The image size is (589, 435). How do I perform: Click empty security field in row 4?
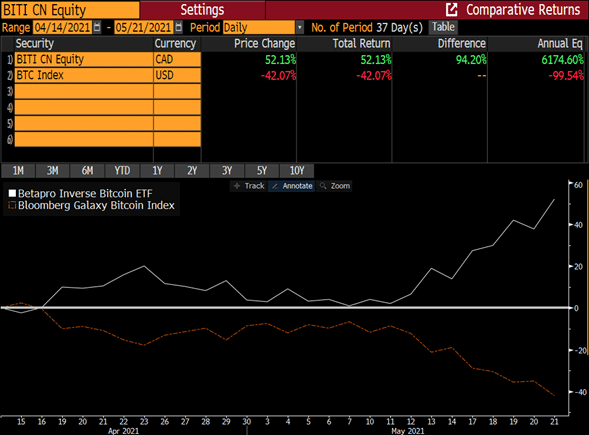[84, 107]
